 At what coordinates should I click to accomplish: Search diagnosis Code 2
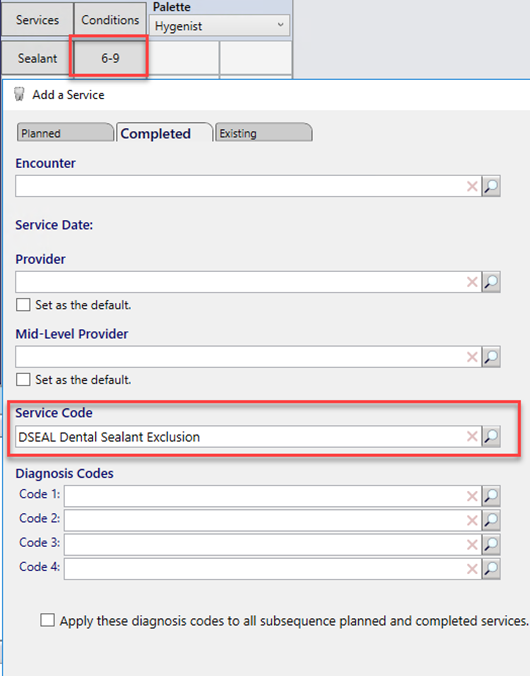tap(491, 520)
